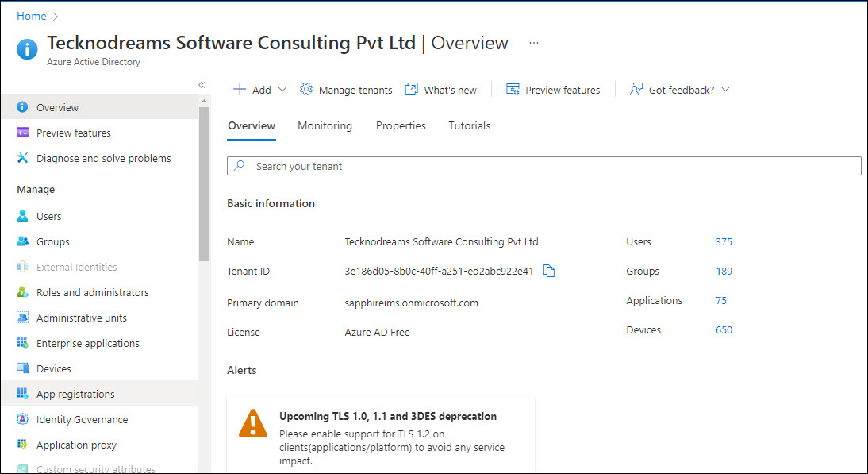Screen dimensions: 868x474
Task: Copy the Tenant ID to clipboard
Action: click(549, 272)
